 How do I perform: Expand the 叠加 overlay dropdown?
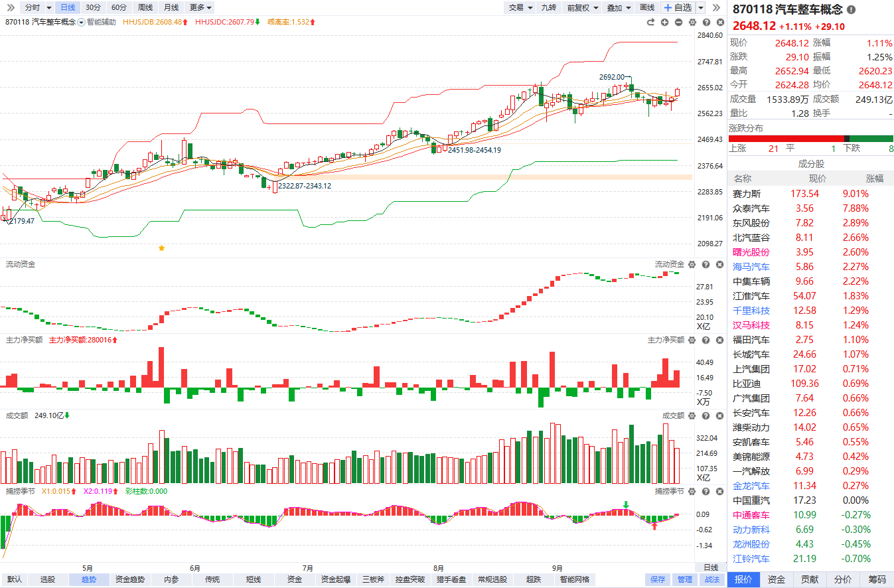tap(618, 7)
